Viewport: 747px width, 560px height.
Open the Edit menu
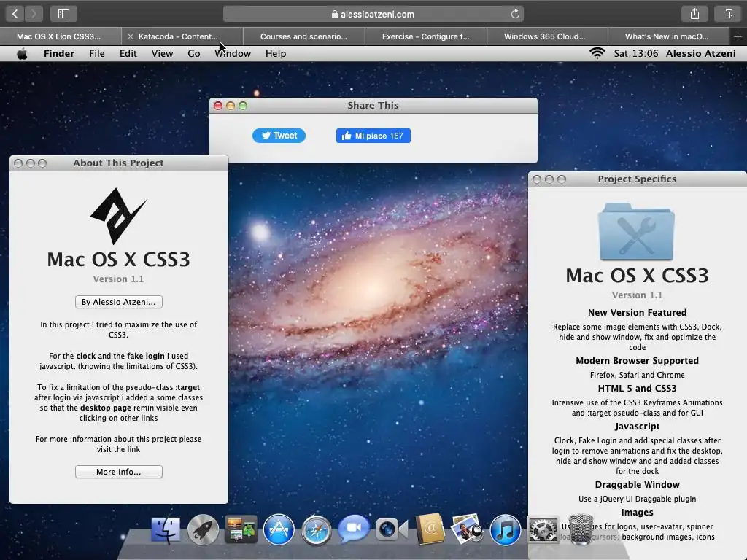(128, 53)
